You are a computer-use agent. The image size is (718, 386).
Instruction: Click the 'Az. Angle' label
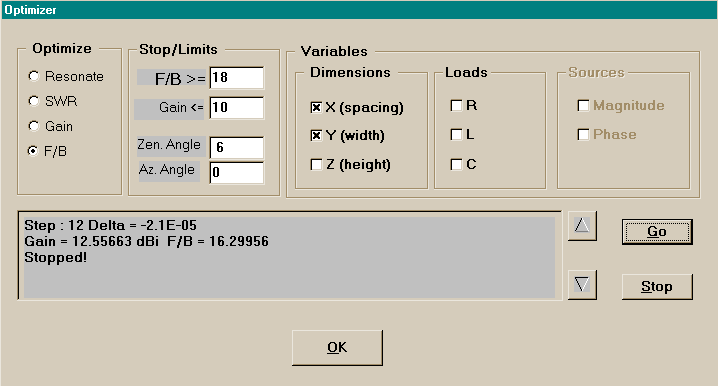[167, 170]
